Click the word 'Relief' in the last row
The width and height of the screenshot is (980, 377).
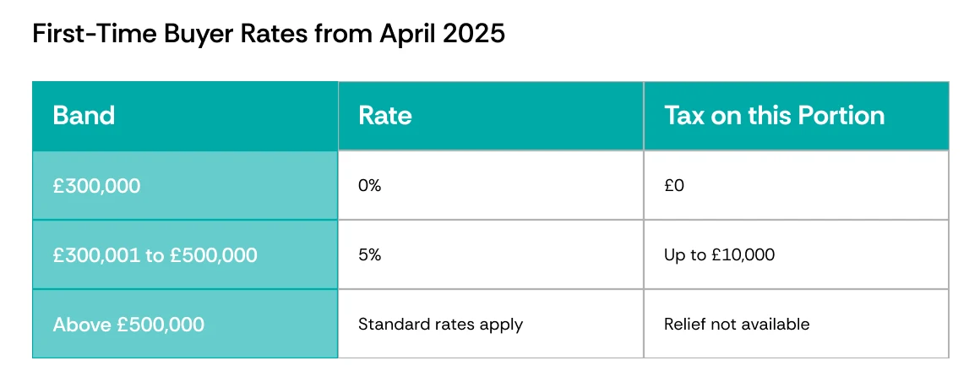(680, 324)
